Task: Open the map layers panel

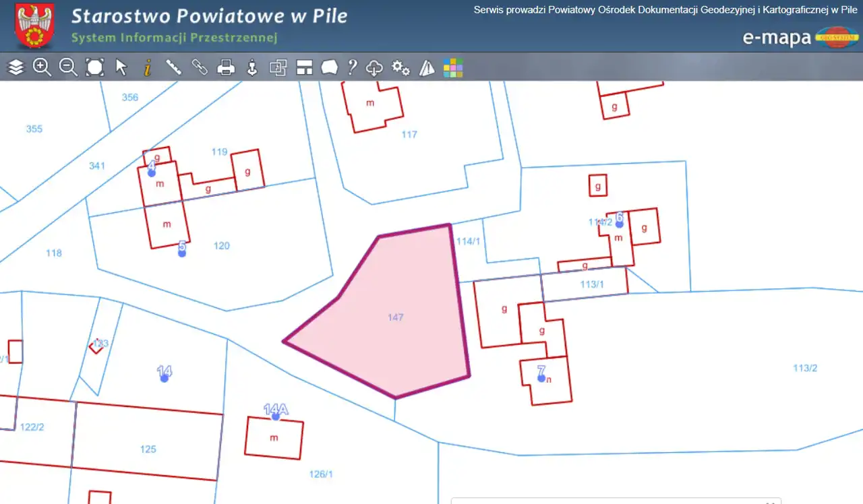Action: coord(16,67)
